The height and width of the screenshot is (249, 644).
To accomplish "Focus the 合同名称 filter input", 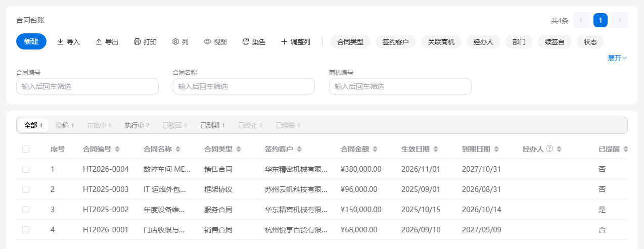I will [x=244, y=86].
